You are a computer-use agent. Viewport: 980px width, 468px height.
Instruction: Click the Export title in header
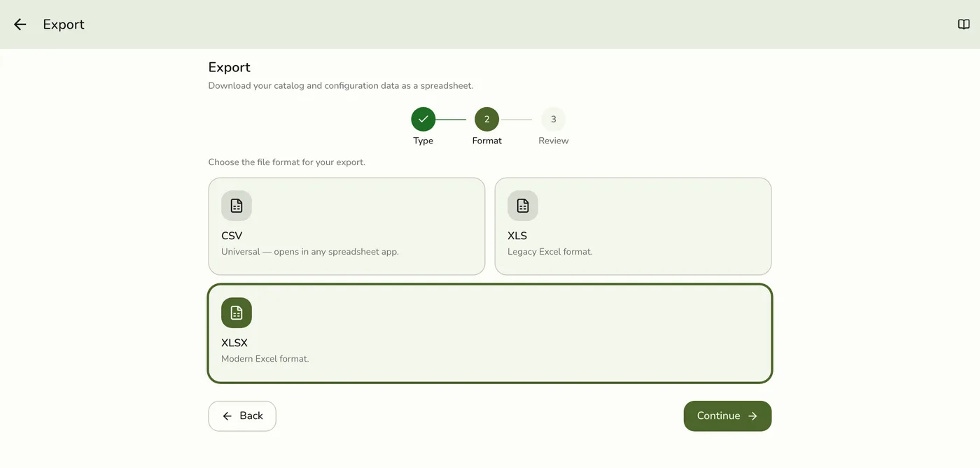pyautogui.click(x=64, y=24)
